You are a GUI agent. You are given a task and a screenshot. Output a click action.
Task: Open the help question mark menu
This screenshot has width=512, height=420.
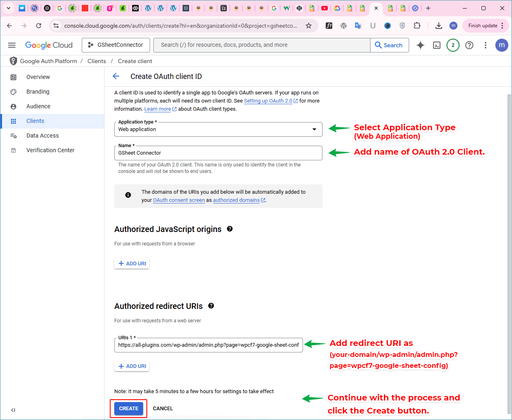469,45
